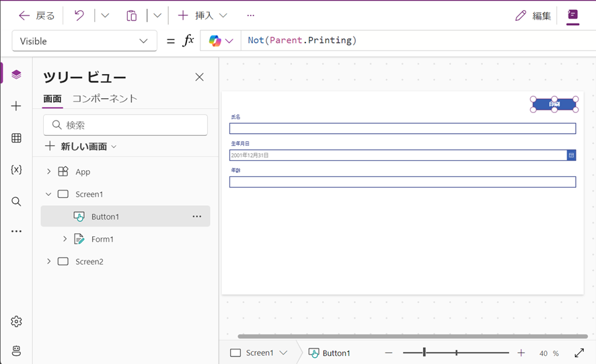
Task: Collapse the Screen1 tree node
Action: point(48,194)
